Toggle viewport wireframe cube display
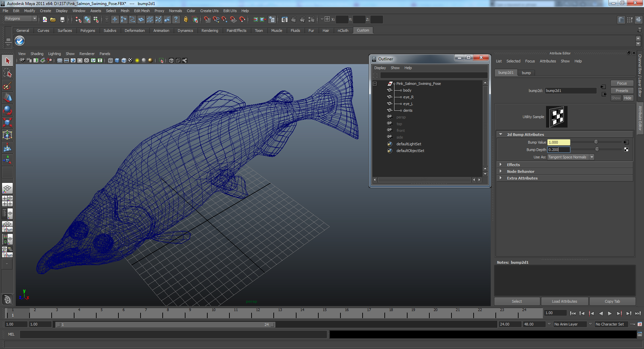Viewport: 644px width, 349px height. click(110, 60)
